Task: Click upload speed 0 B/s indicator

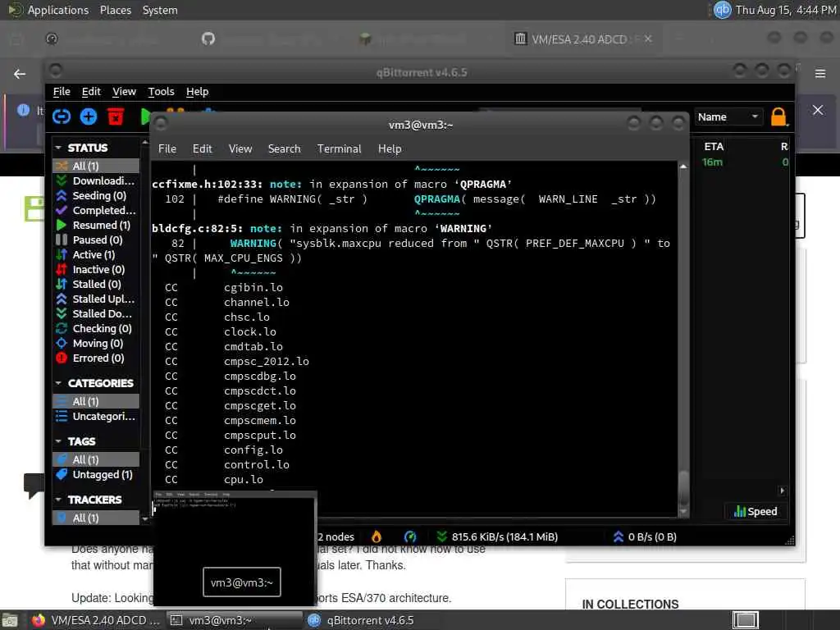Action: (x=645, y=536)
